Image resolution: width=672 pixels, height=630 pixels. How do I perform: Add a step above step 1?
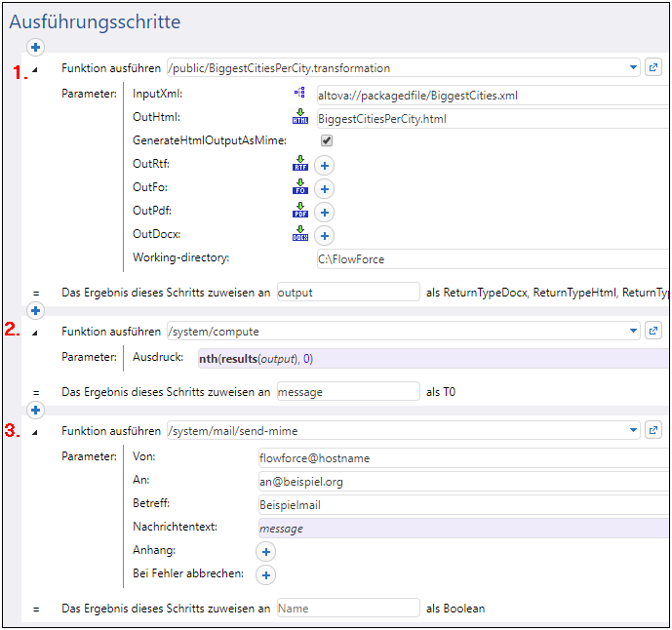[x=35, y=47]
